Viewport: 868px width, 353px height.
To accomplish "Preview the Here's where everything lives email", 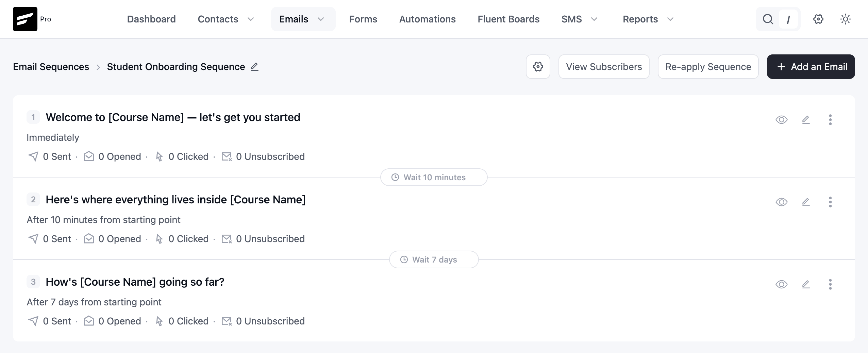I will click(x=782, y=202).
